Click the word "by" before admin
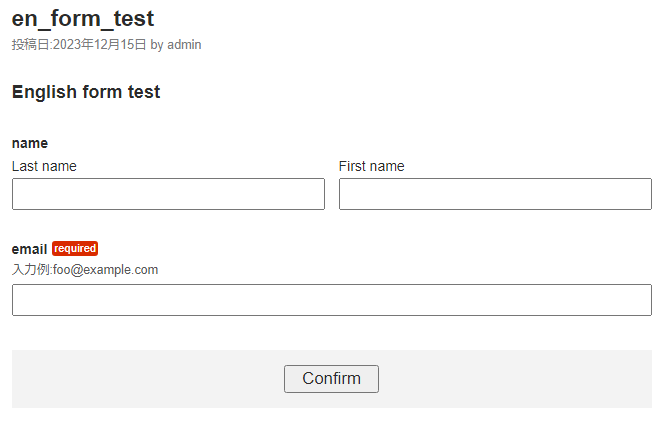This screenshot has width=665, height=421. coord(157,44)
